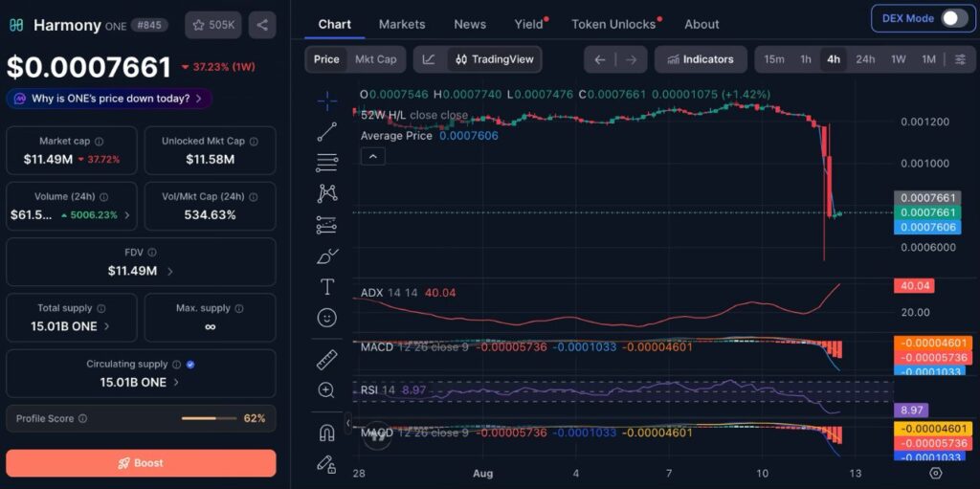The width and height of the screenshot is (980, 489).
Task: Click the Harmony ONE logo icon
Action: pyautogui.click(x=16, y=25)
